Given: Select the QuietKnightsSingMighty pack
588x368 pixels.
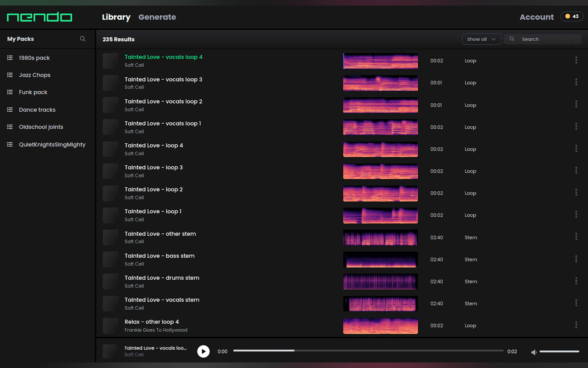Looking at the screenshot, I should [x=52, y=145].
